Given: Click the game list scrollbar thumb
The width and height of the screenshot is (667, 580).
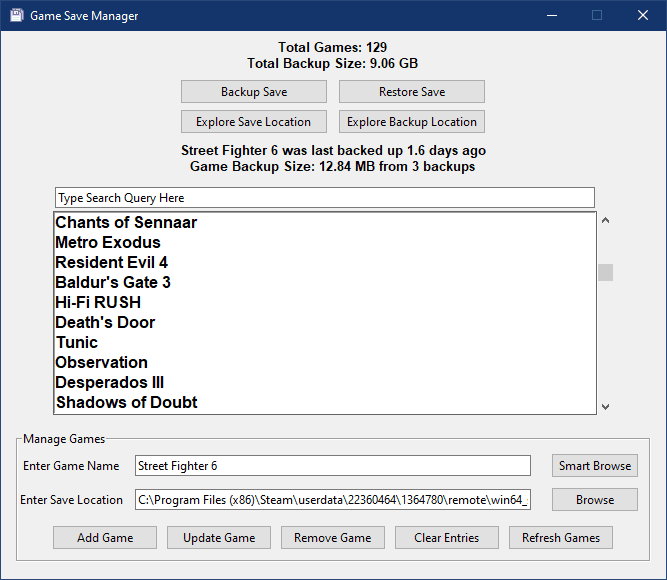Looking at the screenshot, I should tap(605, 272).
